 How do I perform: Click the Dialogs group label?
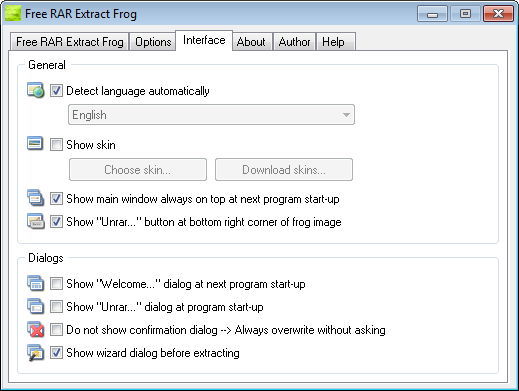pyautogui.click(x=46, y=258)
